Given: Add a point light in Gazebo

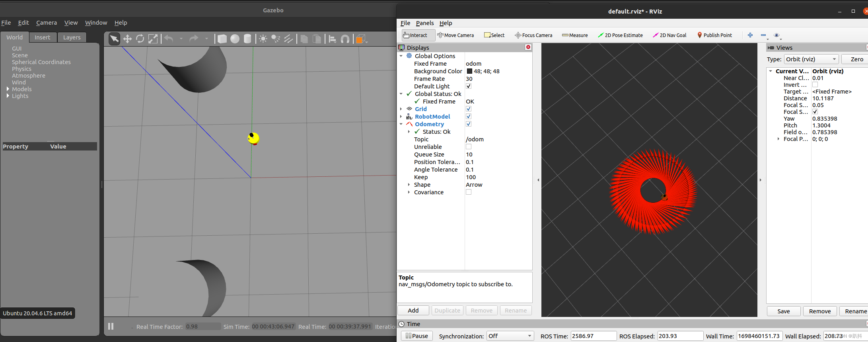Looking at the screenshot, I should tap(263, 39).
